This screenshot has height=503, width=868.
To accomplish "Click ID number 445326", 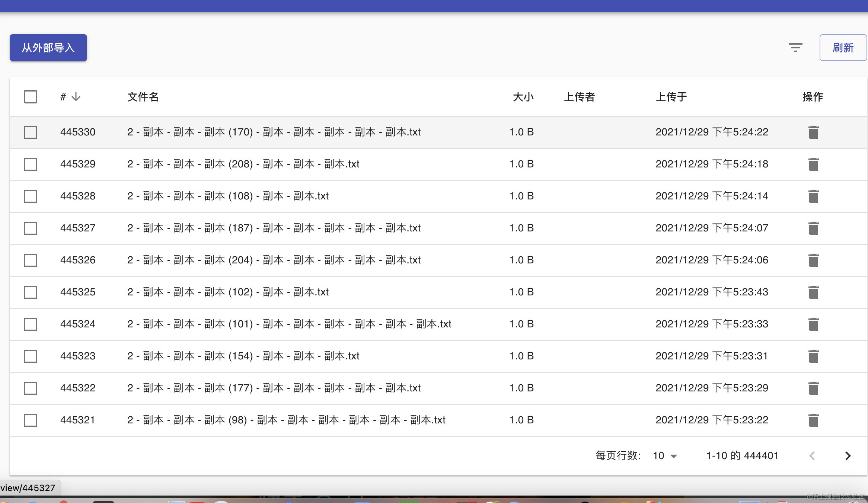I will 78,260.
